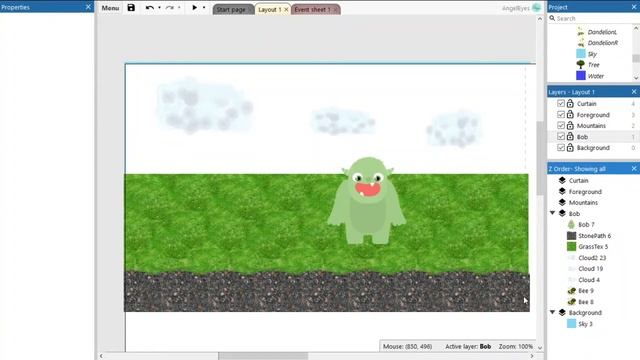Click the Foreground layer icon in Z Order

pos(562,191)
